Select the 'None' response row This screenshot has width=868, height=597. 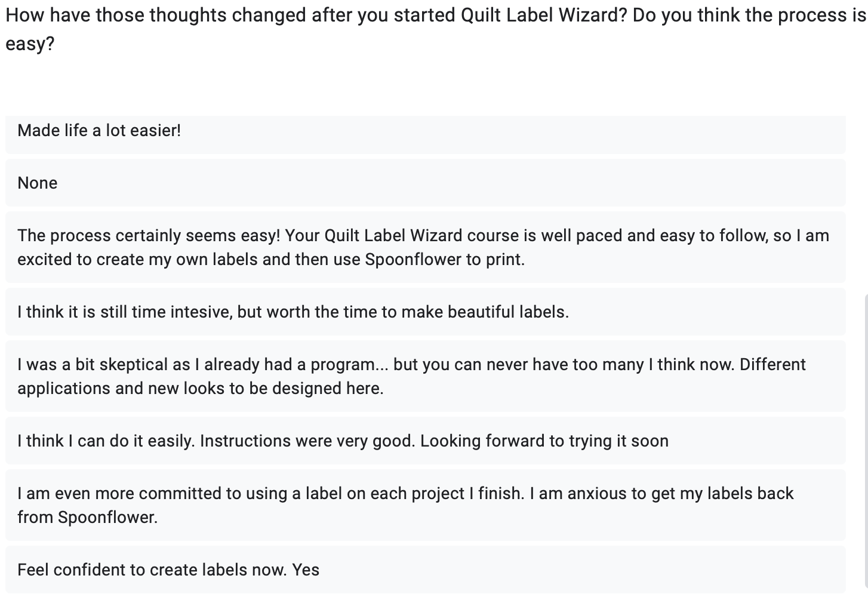click(x=426, y=183)
